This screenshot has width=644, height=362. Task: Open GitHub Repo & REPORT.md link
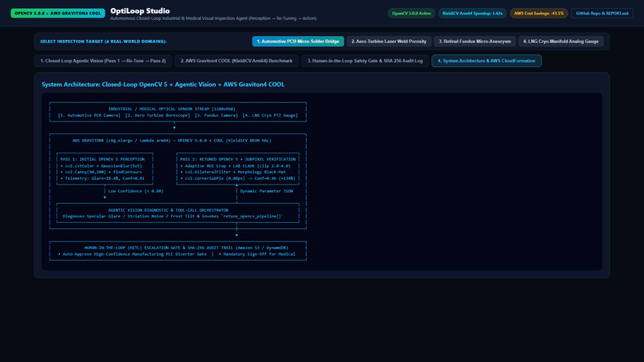point(602,13)
